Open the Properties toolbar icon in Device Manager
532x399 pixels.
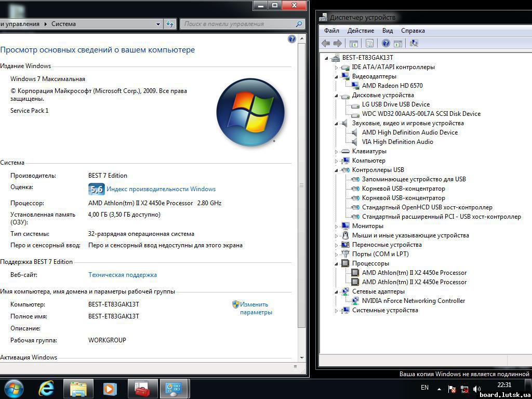pyautogui.click(x=369, y=44)
